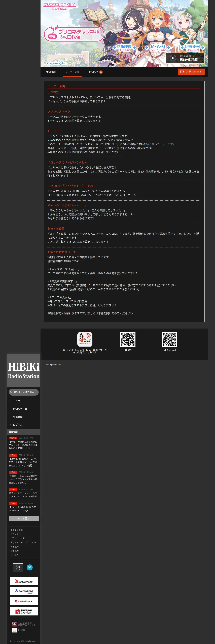The width and height of the screenshot is (215, 644).
Task: Click the iOS QR code
Action: tap(128, 339)
